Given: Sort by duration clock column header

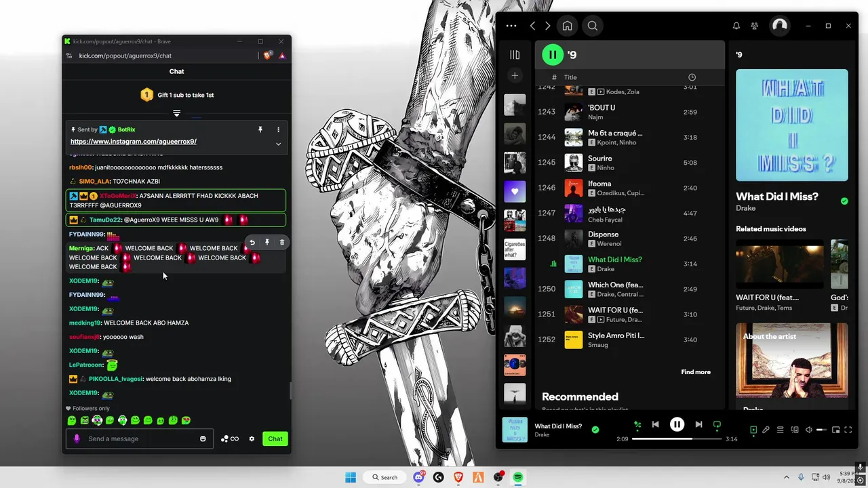Looking at the screenshot, I should (x=692, y=77).
